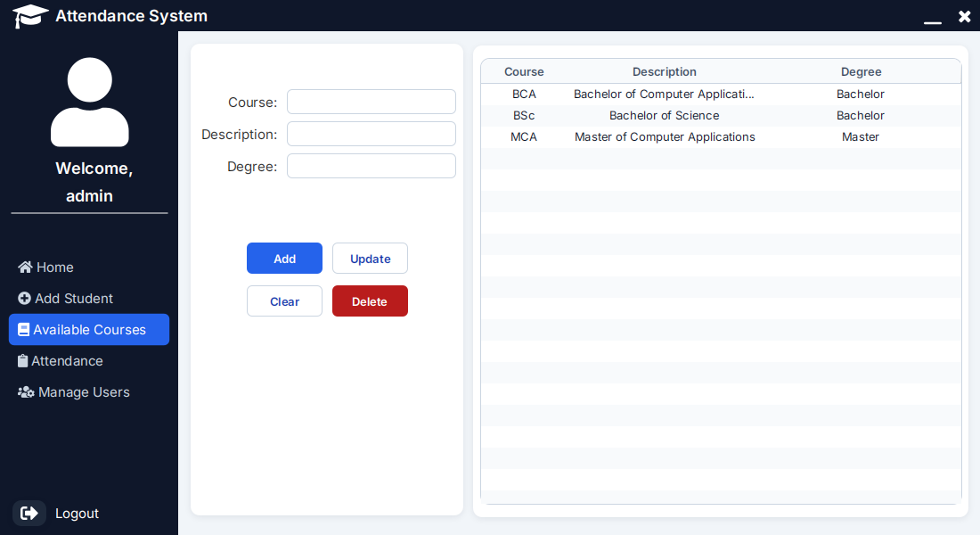Image resolution: width=980 pixels, height=535 pixels.
Task: Click the Update button
Action: coord(370,259)
